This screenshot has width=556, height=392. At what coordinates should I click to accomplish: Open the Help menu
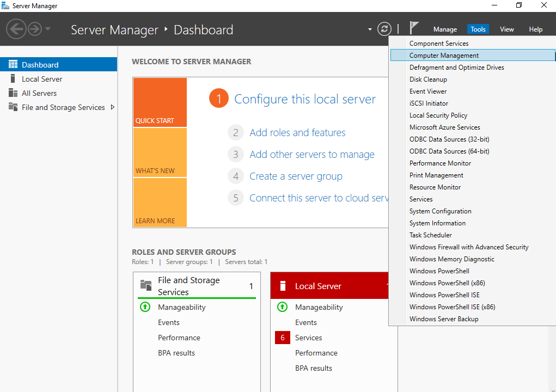click(x=535, y=29)
